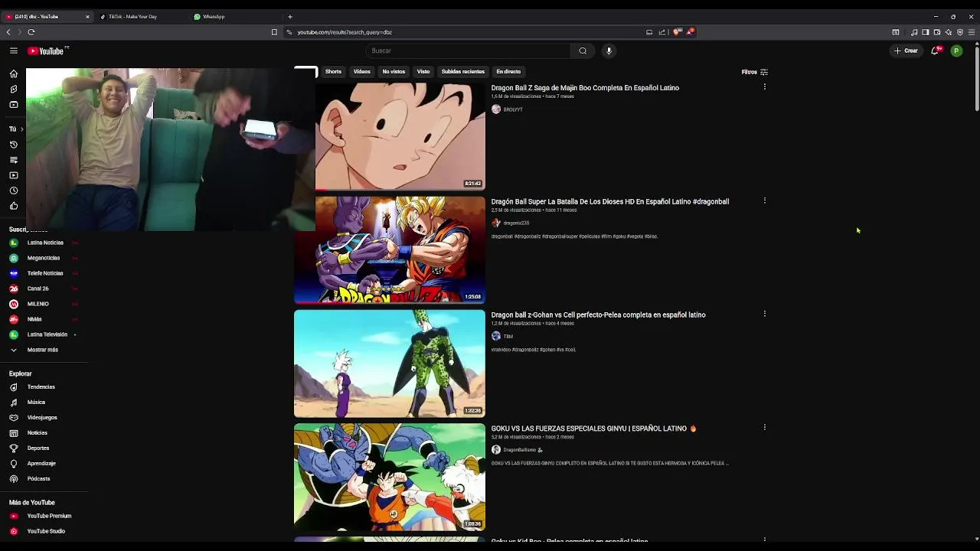Open DragonBallismo channel avatar
Image resolution: width=980 pixels, height=551 pixels.
[x=496, y=450]
